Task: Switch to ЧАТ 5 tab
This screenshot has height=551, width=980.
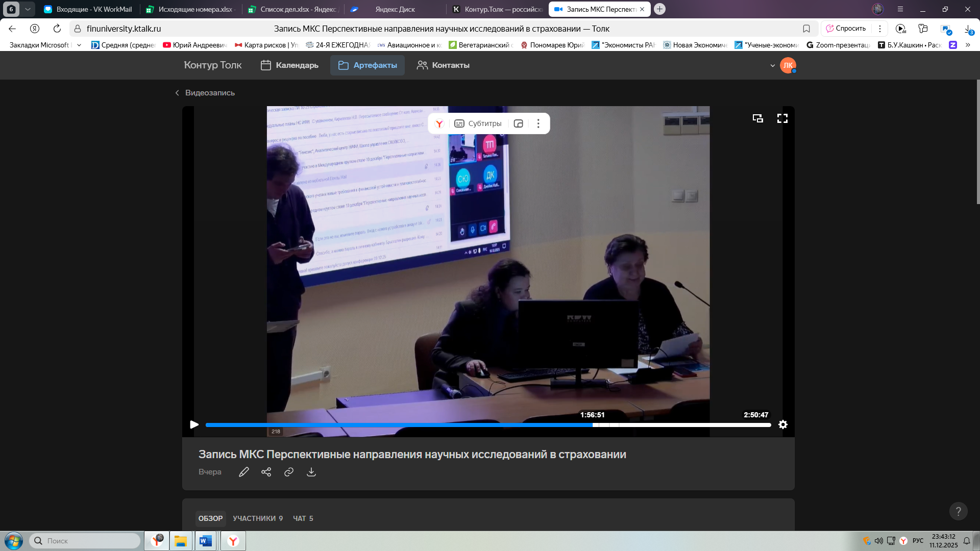Action: point(303,518)
